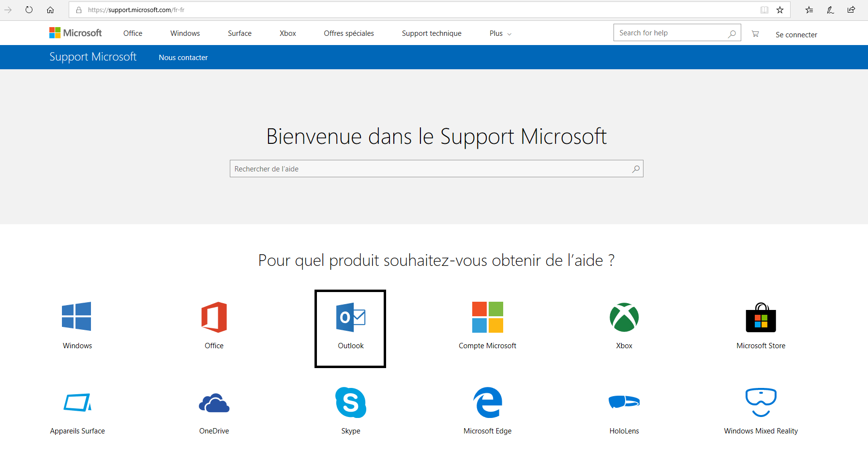Viewport: 868px width, 463px height.
Task: Click the shopping cart icon
Action: (x=755, y=34)
